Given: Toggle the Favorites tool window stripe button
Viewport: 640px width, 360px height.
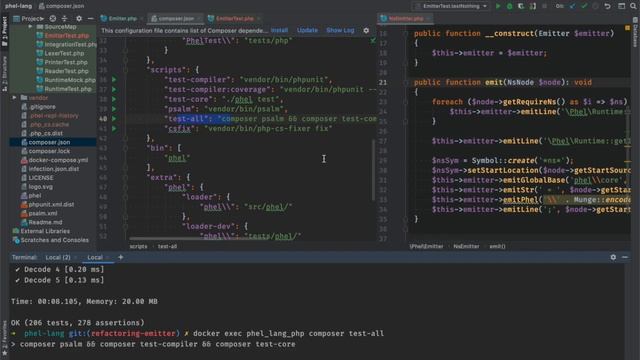Looking at the screenshot, I should pos(4,337).
